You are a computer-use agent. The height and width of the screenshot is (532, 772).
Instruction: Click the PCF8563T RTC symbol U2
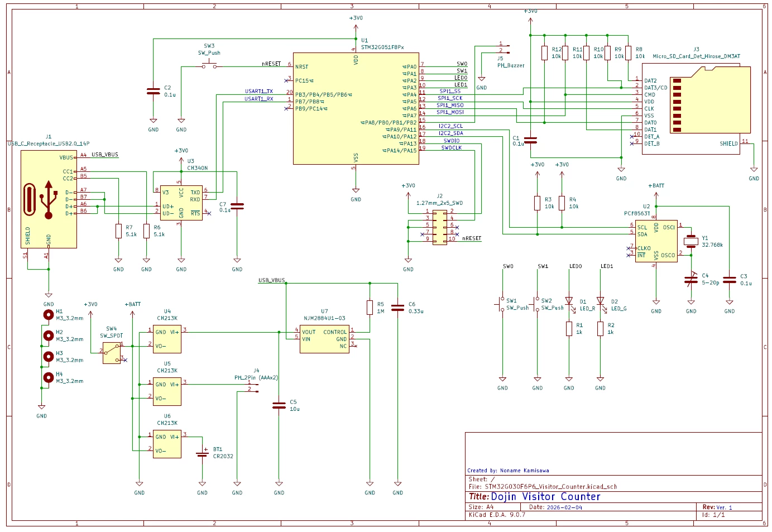[656, 241]
